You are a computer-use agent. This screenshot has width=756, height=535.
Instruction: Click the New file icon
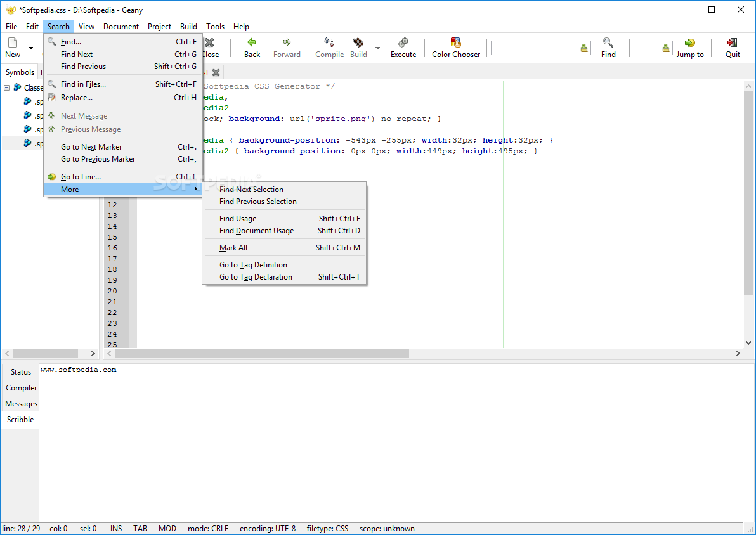click(x=13, y=43)
